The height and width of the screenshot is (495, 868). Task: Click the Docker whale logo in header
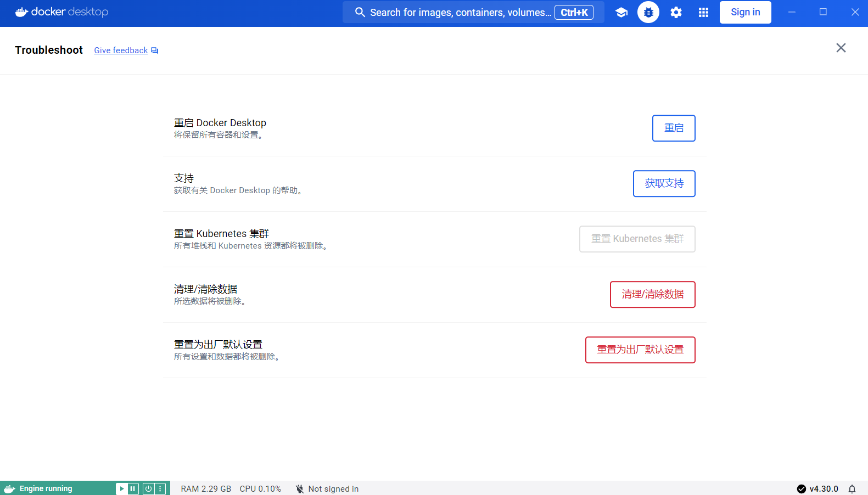click(x=22, y=12)
